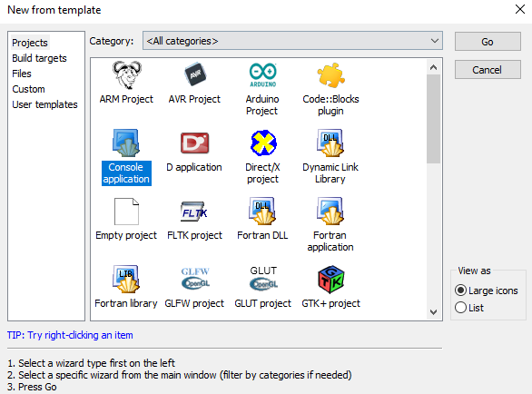Open the Projects wizard type
The height and width of the screenshot is (394, 532).
tap(30, 43)
